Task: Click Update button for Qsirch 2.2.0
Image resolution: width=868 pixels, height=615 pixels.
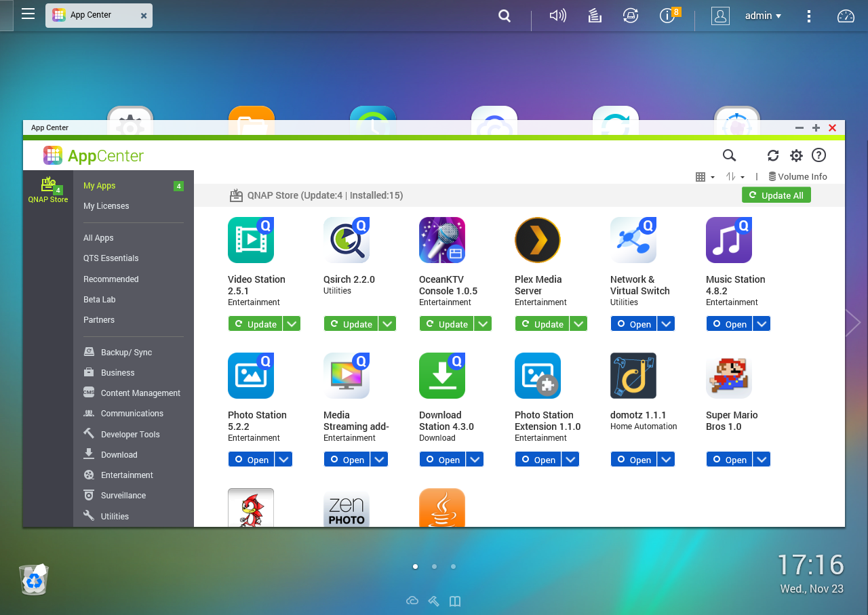Action: point(351,324)
